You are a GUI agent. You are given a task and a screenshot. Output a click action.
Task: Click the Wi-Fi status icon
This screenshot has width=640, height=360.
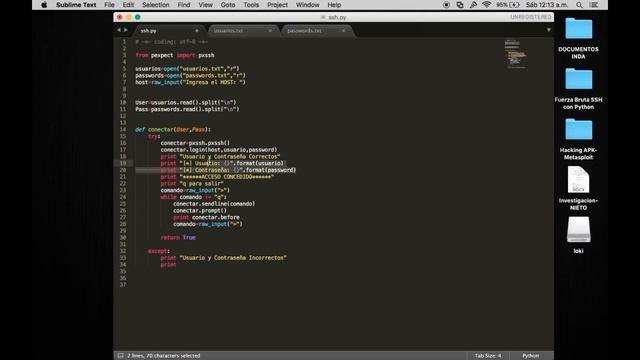tap(487, 5)
